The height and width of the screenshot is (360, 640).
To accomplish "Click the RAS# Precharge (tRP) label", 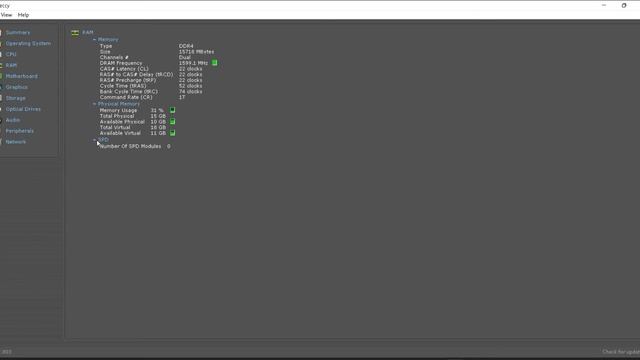I will click(x=128, y=80).
